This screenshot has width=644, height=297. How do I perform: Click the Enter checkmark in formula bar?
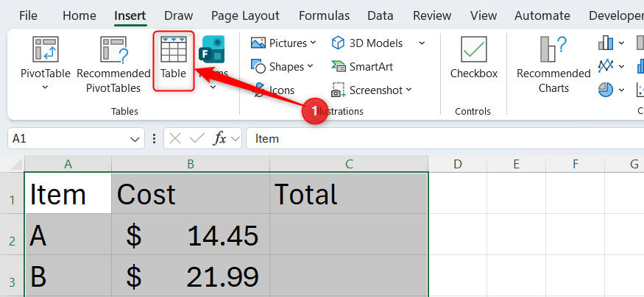pos(197,139)
